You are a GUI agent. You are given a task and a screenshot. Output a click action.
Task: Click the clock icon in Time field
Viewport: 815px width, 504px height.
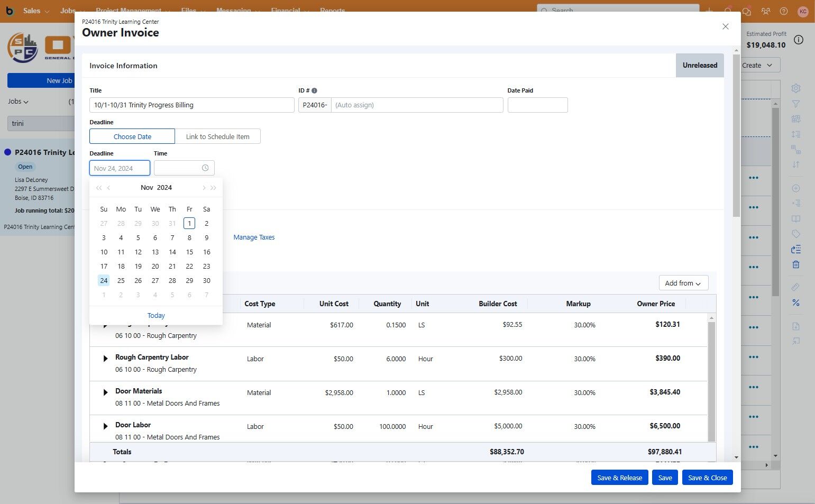pyautogui.click(x=205, y=168)
